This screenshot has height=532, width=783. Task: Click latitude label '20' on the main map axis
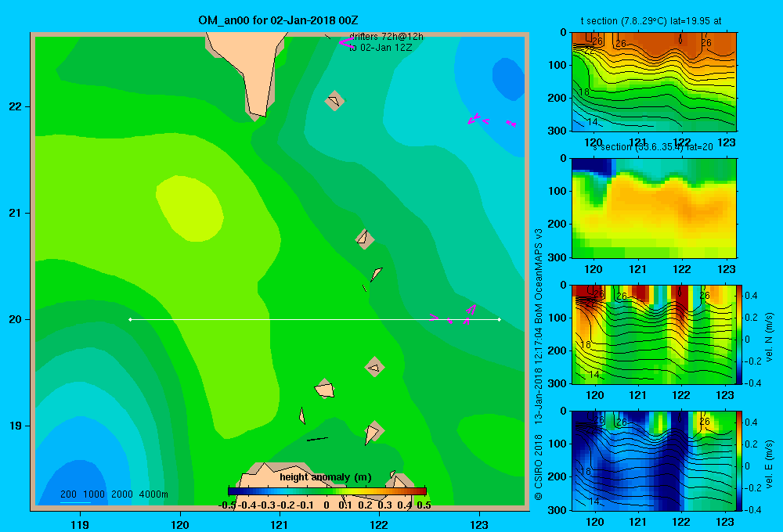tap(15, 319)
